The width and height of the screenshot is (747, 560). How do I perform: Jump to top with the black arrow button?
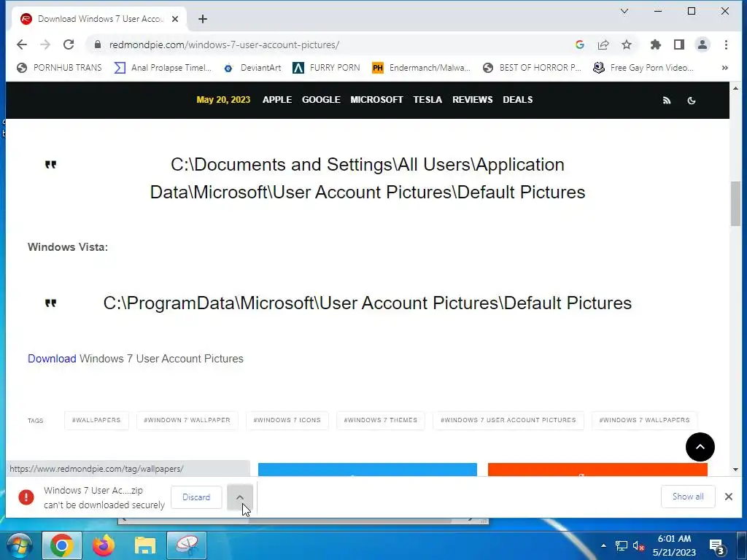pyautogui.click(x=700, y=447)
